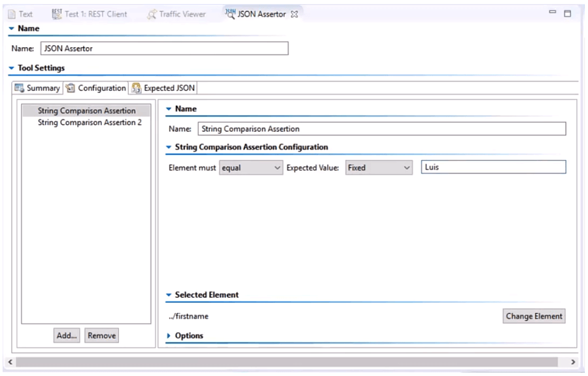Click the horizontal scrollbar right arrow

[573, 362]
